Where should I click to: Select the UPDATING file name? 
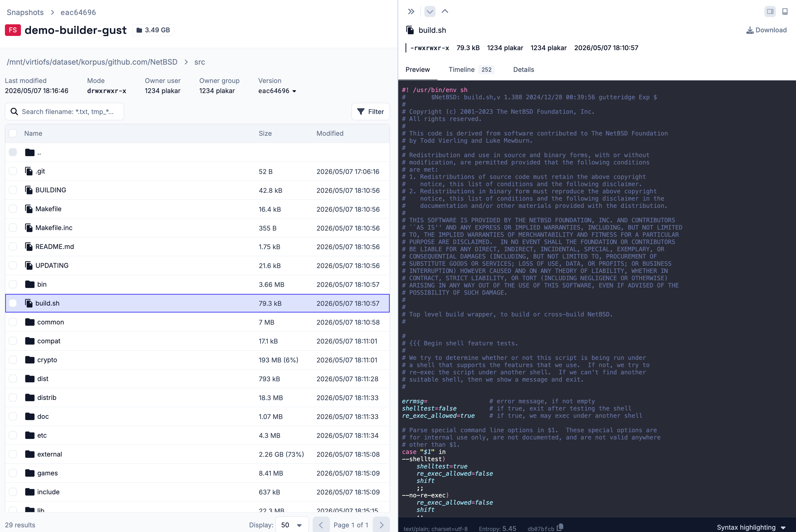(52, 265)
